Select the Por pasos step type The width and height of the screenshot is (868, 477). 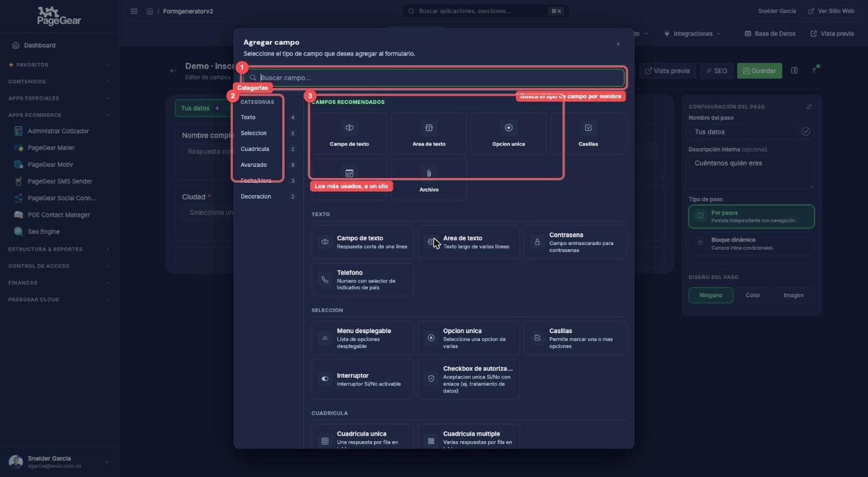(751, 216)
